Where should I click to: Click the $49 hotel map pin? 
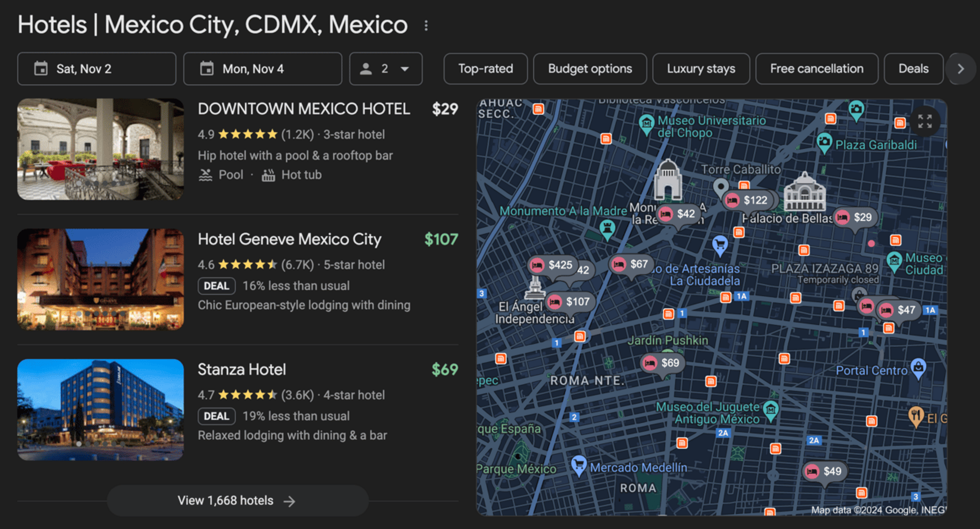(x=825, y=472)
